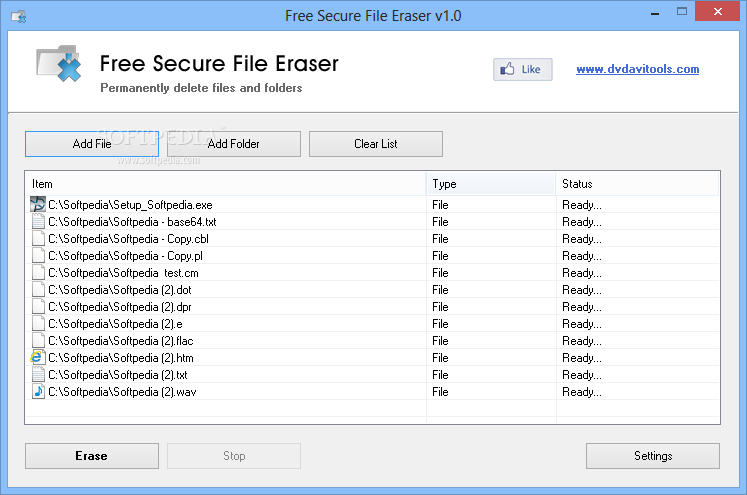Viewport: 747px width, 495px height.
Task: Click the thumbs-up Like icon
Action: (x=507, y=69)
